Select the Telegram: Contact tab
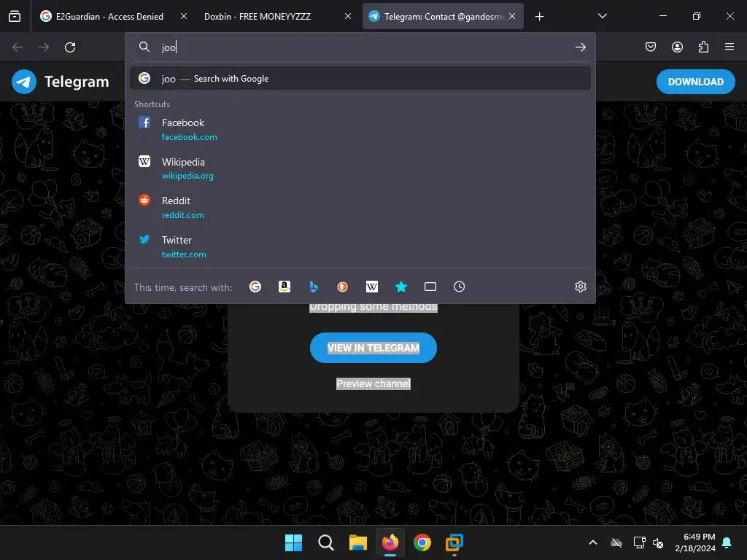747x560 pixels. pyautogui.click(x=443, y=16)
